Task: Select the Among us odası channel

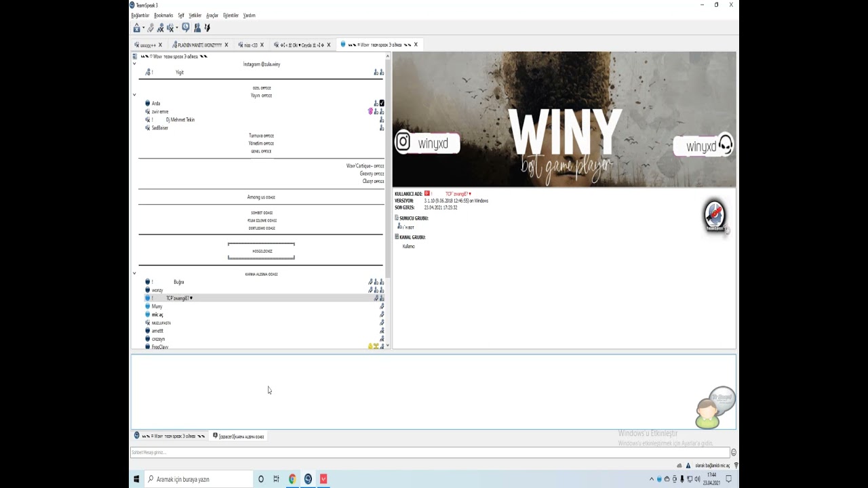Action: click(x=261, y=197)
